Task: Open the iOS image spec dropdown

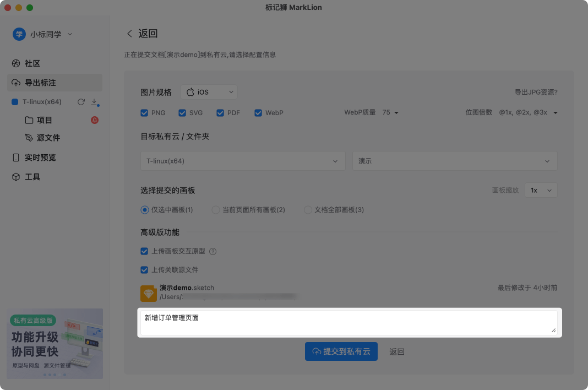Action: coord(209,92)
